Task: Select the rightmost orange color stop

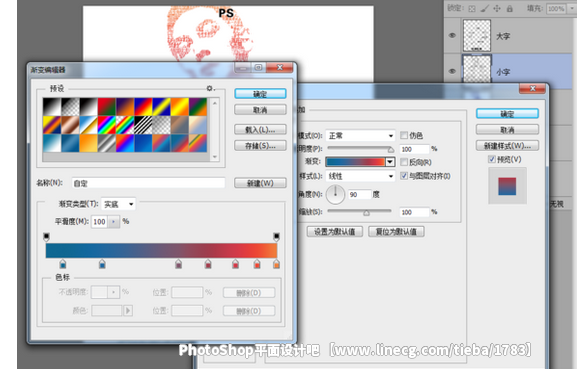Action: [x=276, y=264]
